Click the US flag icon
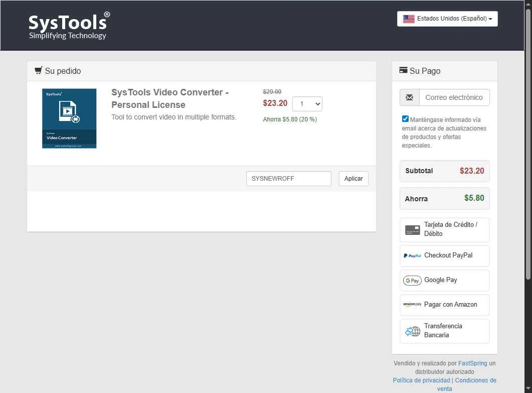This screenshot has width=532, height=393. pyautogui.click(x=409, y=19)
